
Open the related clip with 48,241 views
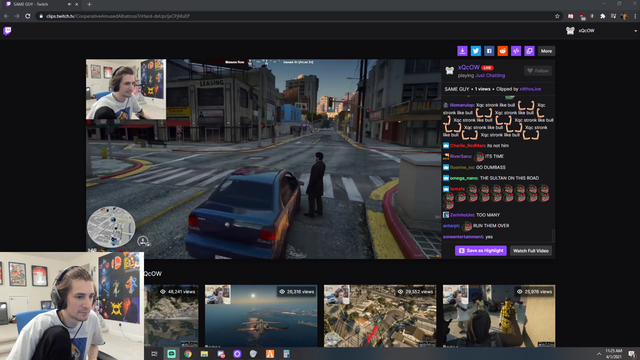[x=171, y=316]
